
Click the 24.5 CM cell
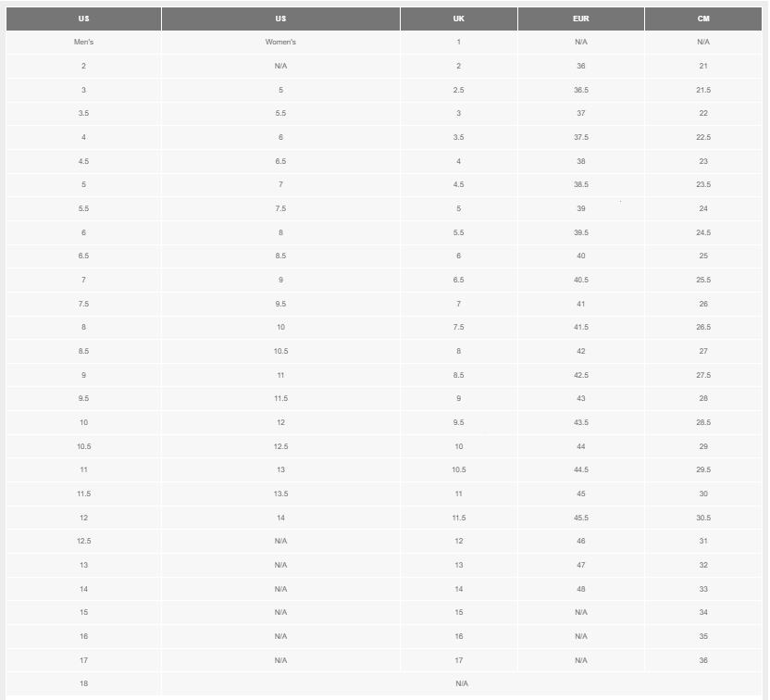coord(703,232)
